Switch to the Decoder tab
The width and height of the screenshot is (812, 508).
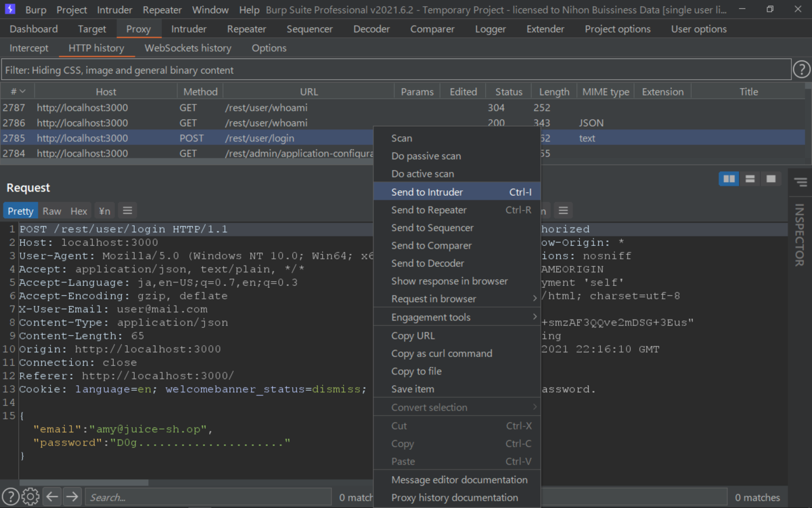click(x=371, y=29)
